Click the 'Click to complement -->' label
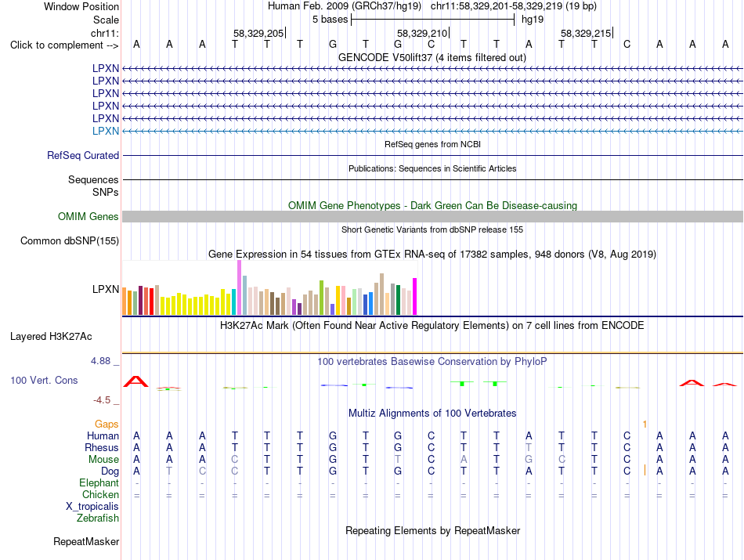This screenshot has height=560, width=744. coord(64,45)
